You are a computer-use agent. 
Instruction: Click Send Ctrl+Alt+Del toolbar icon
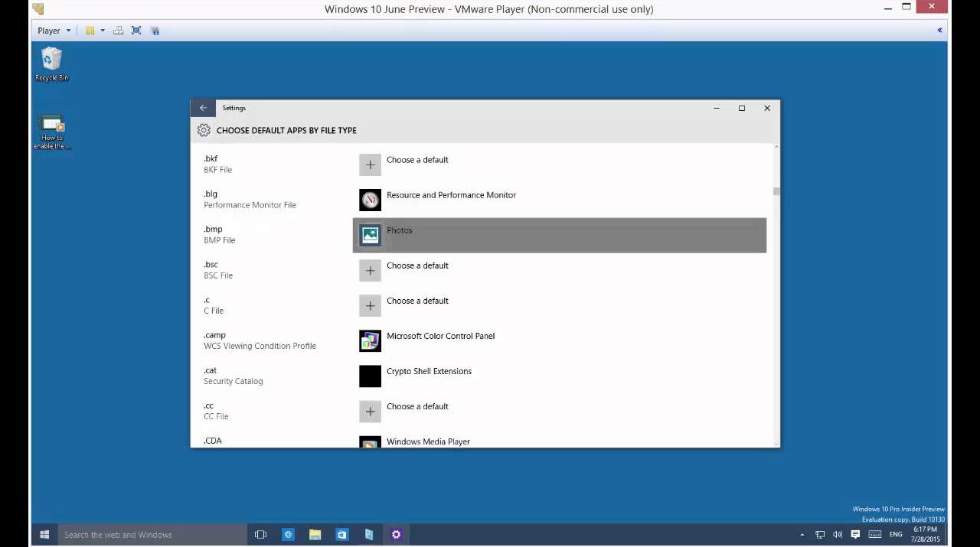pyautogui.click(x=118, y=31)
